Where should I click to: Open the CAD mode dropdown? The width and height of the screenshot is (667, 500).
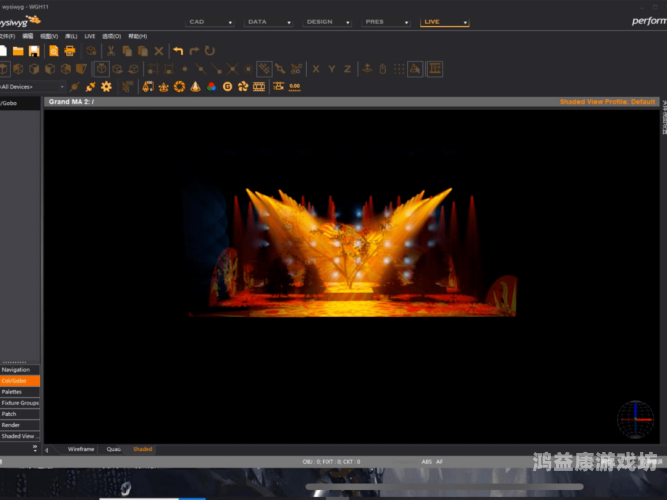tap(211, 21)
